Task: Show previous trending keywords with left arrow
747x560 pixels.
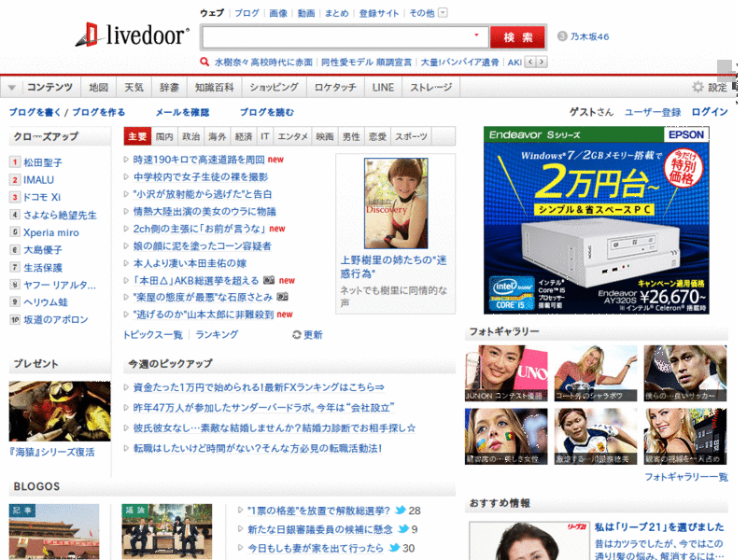Action: point(530,62)
